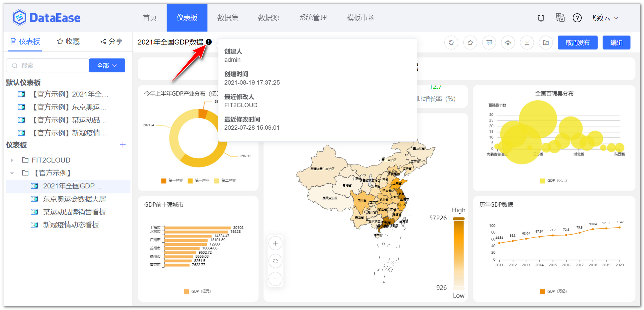Open the 数据源 menu
This screenshot has height=310, width=644.
269,18
